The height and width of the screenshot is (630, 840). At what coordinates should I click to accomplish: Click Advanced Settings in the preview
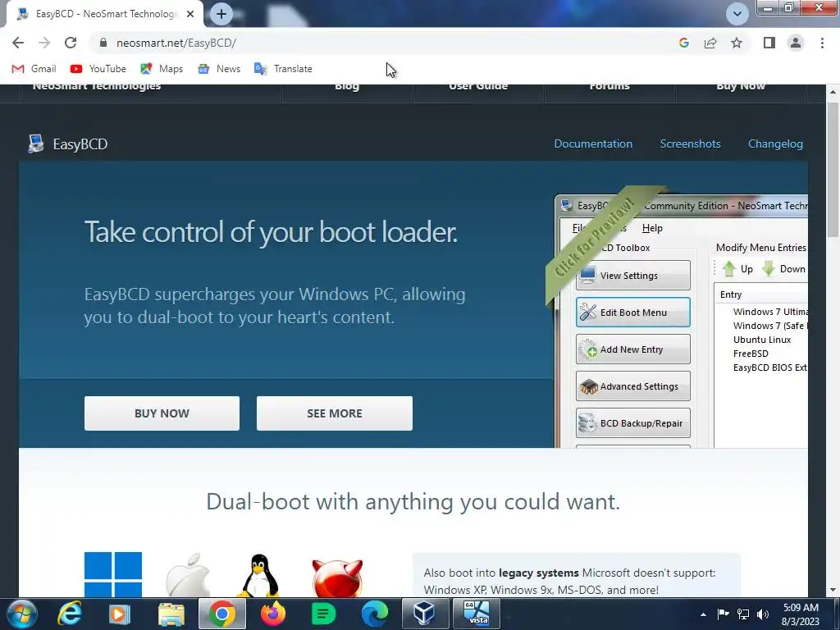632,386
